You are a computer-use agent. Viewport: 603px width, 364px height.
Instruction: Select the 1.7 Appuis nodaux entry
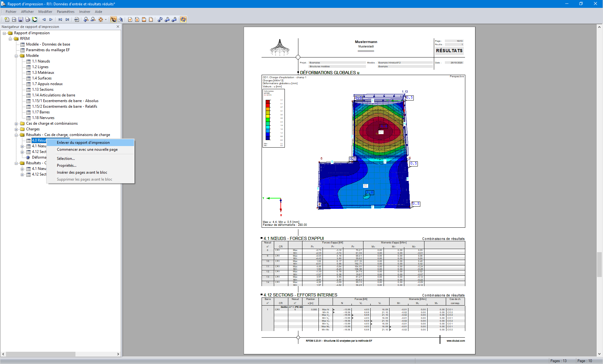tap(47, 84)
